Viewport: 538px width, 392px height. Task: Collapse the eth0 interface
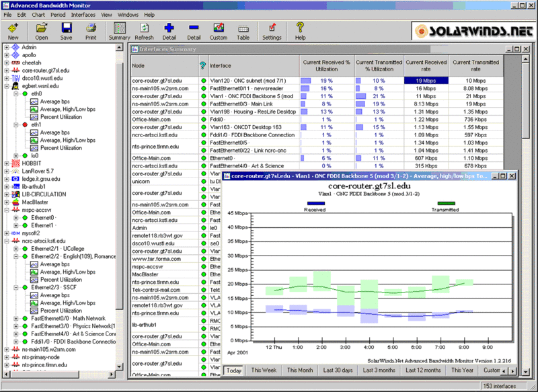point(16,93)
